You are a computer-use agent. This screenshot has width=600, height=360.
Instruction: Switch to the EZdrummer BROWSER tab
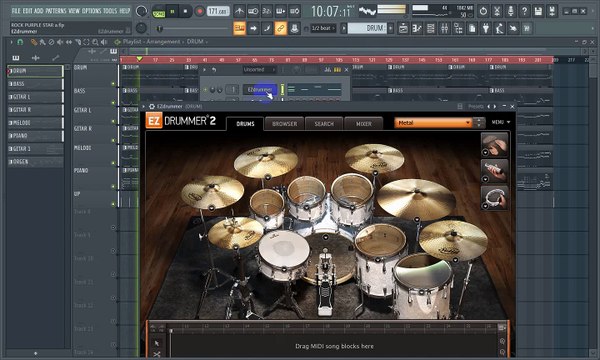(284, 124)
